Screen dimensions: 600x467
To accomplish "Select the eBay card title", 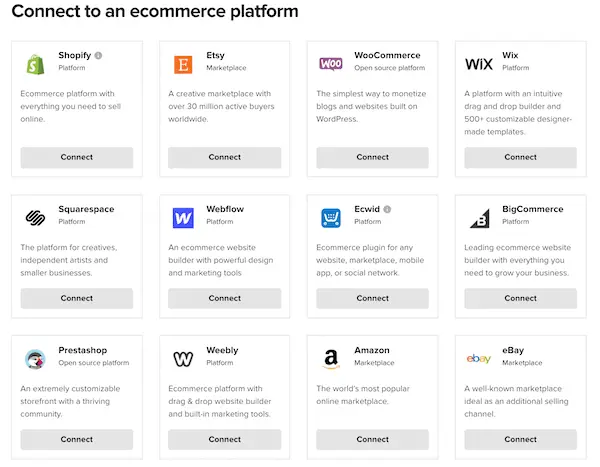I will click(x=513, y=350).
